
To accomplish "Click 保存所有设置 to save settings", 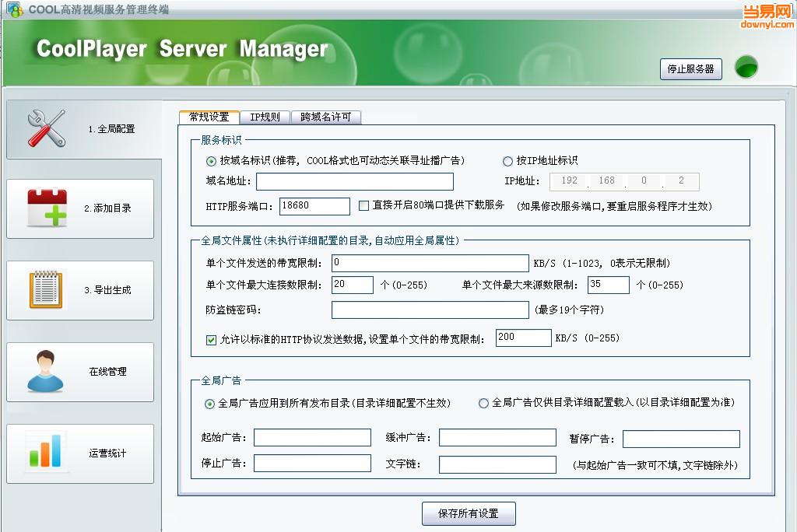I will pos(467,513).
